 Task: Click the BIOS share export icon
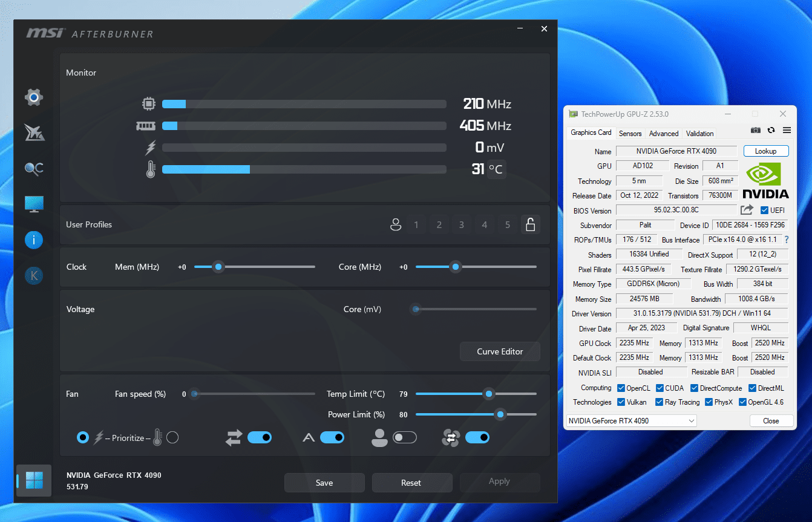747,210
